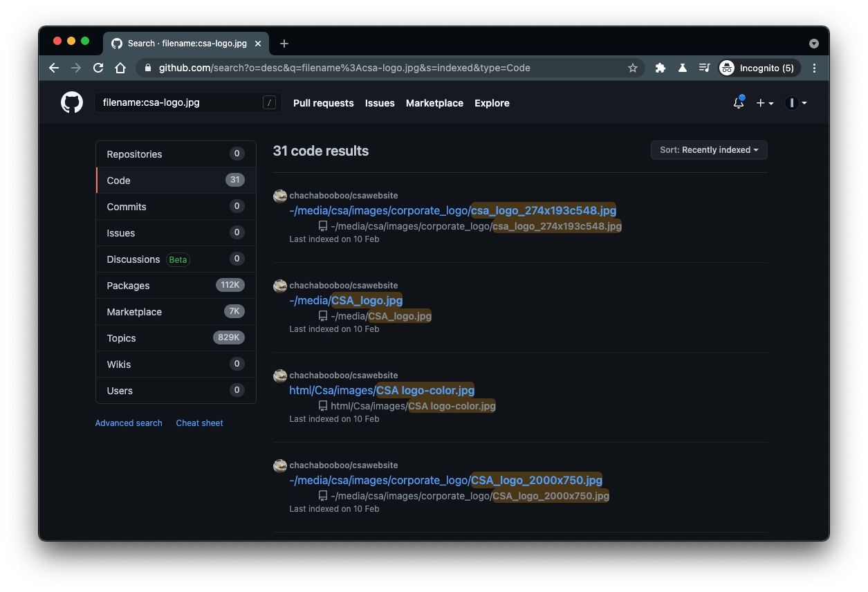This screenshot has height=592, width=868.
Task: Reload the page
Action: pos(98,68)
